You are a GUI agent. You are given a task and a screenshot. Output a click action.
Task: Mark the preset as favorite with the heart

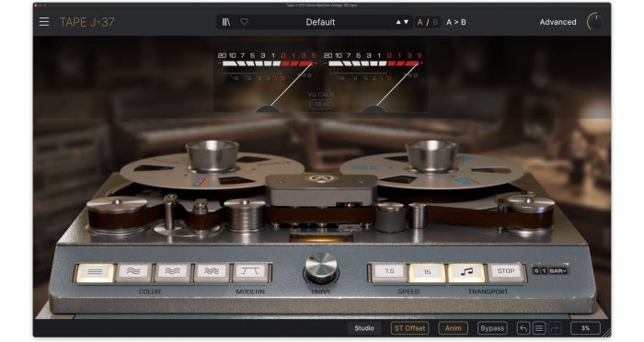[245, 22]
